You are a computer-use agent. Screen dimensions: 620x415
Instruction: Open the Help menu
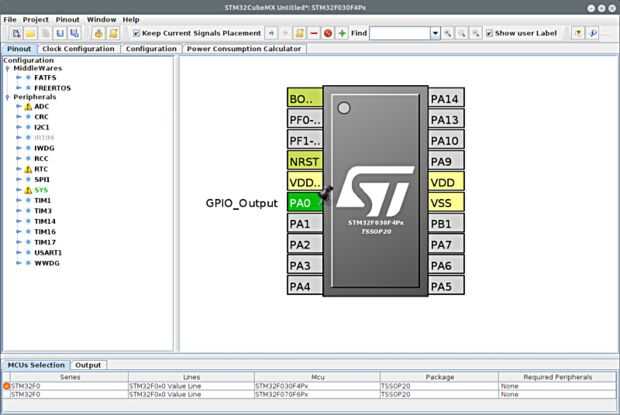click(x=131, y=19)
